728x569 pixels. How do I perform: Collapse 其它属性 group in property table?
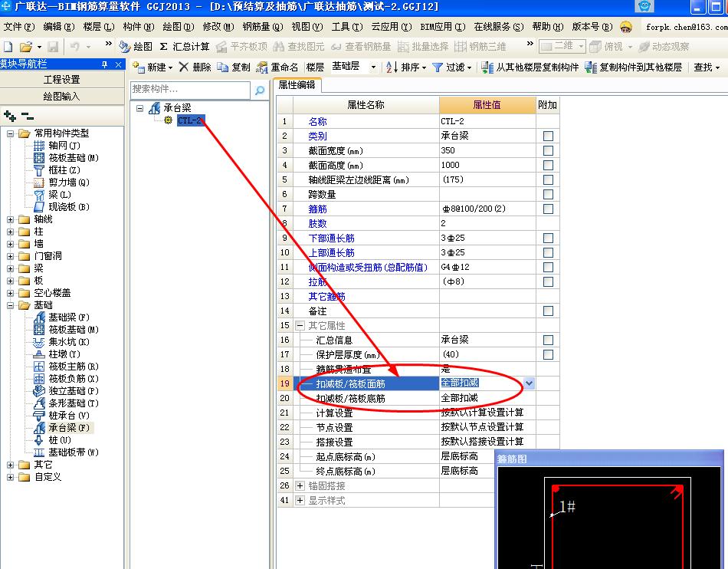pyautogui.click(x=300, y=326)
